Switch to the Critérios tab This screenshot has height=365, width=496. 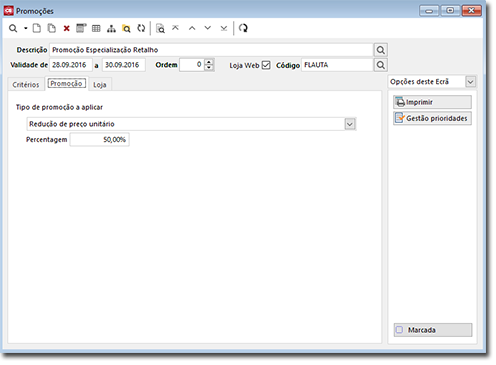26,85
